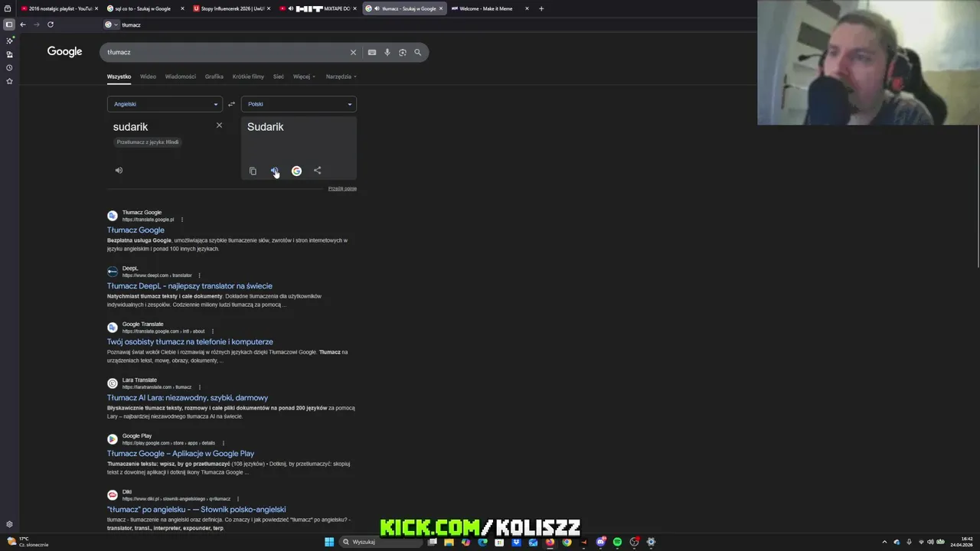Open 'Tłumacz Google – Aplikacje w Google Play'
Screen dimensions: 980x551
(181, 454)
